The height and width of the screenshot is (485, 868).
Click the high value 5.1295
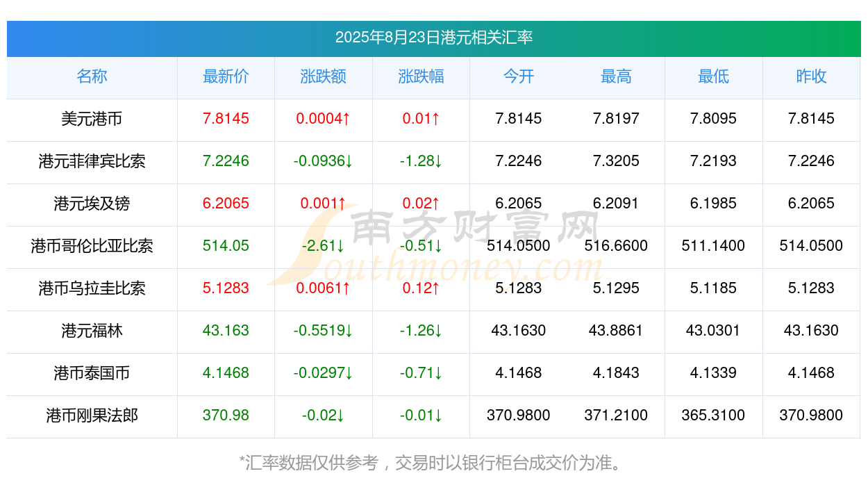pos(616,288)
